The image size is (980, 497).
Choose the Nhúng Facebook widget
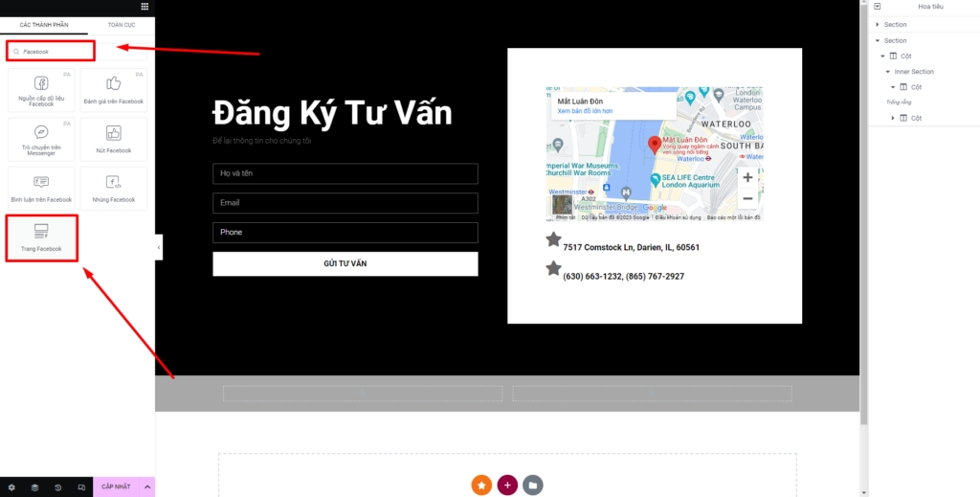pos(114,188)
